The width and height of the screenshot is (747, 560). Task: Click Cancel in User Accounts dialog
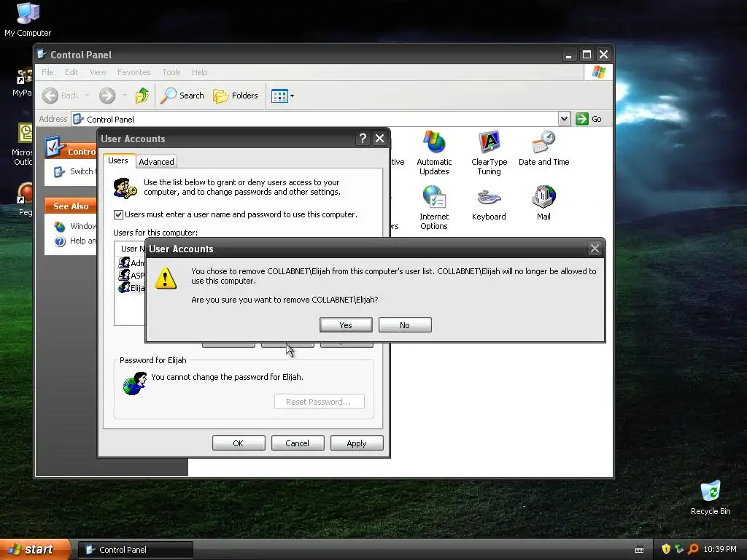tap(298, 443)
